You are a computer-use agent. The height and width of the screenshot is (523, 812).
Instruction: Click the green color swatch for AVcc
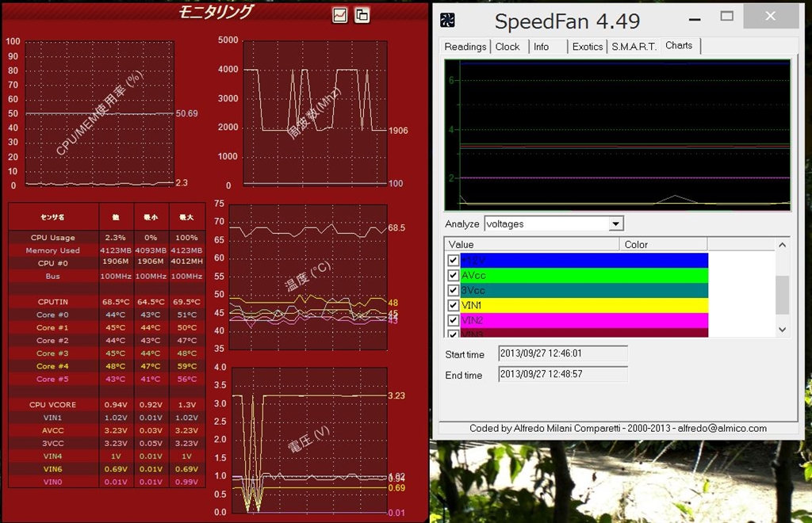tap(584, 275)
